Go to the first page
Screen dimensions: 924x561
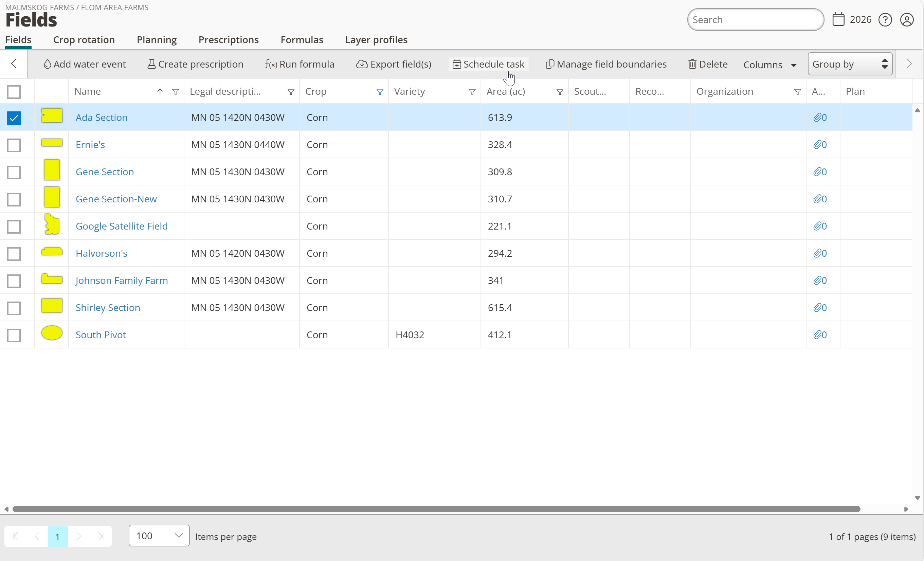point(15,536)
